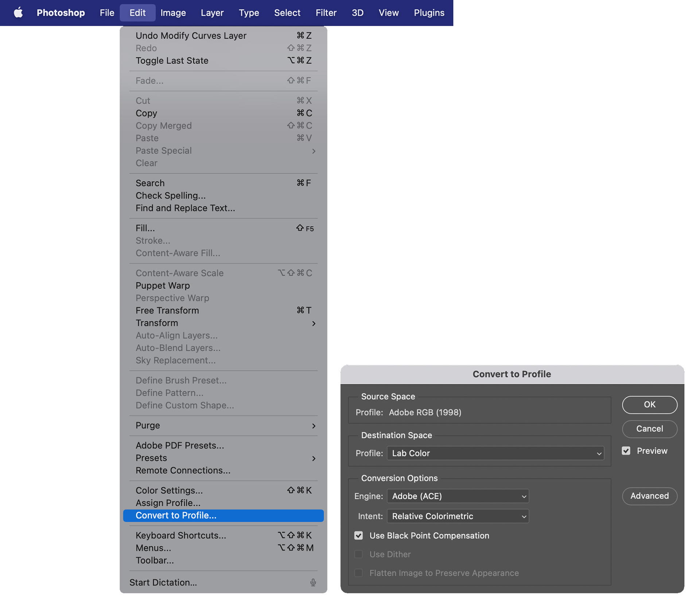
Task: Toggle the Preview checkbox
Action: click(626, 451)
